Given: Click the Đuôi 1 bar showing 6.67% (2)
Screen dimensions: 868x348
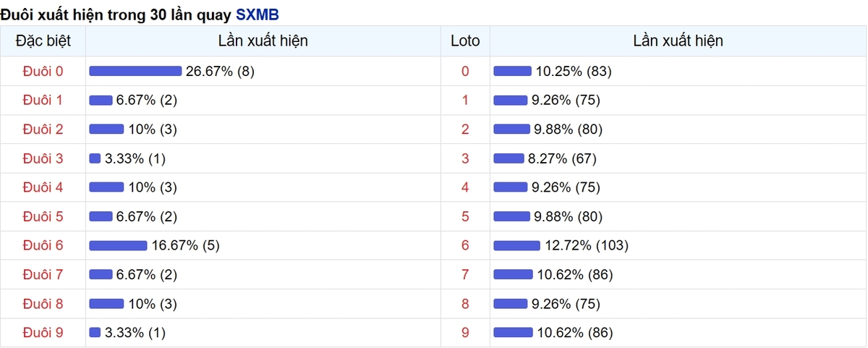Looking at the screenshot, I should pos(101,100).
